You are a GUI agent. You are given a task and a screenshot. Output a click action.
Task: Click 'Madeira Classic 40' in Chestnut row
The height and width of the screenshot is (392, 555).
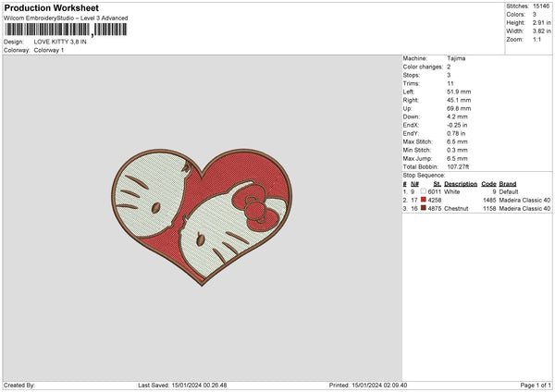pos(524,208)
